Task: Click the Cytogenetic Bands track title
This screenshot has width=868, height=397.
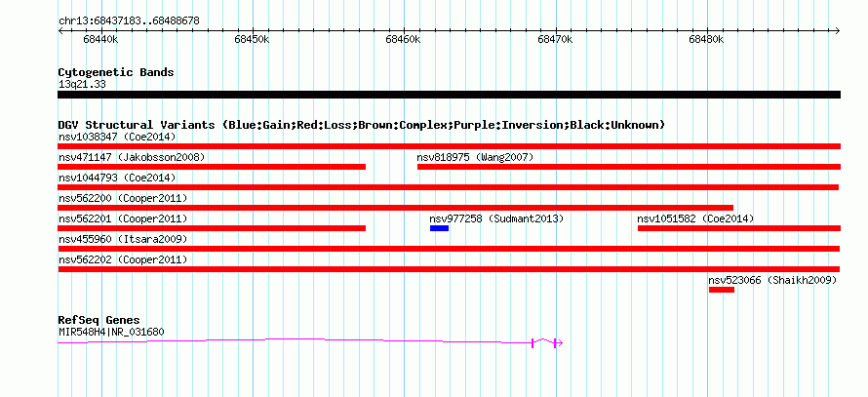Action: tap(116, 72)
